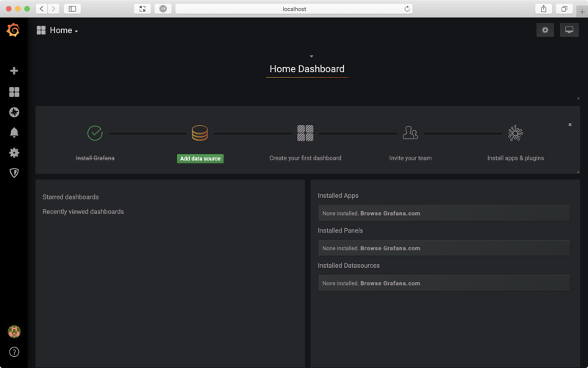
Task: Open the Help question mark icon
Action: 14,352
